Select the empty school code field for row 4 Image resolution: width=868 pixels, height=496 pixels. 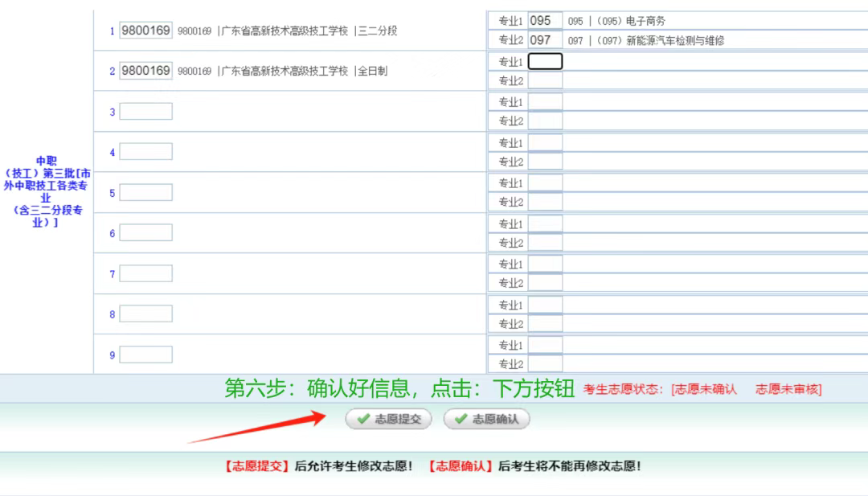[x=146, y=151]
